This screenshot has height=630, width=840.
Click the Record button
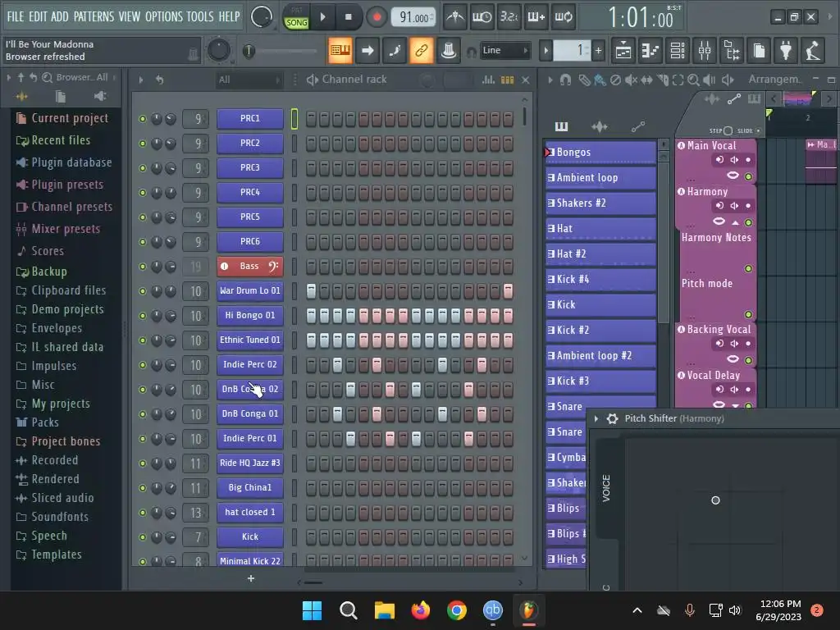377,17
